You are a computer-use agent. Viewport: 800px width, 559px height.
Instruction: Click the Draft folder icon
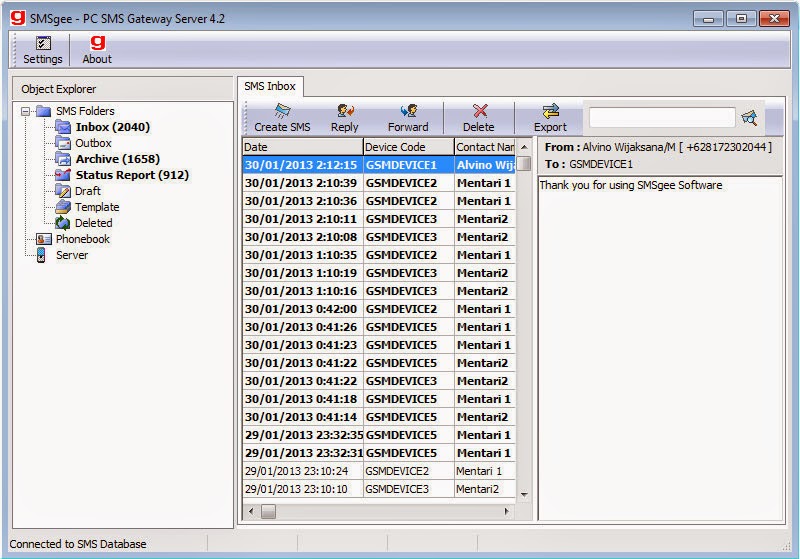point(63,191)
